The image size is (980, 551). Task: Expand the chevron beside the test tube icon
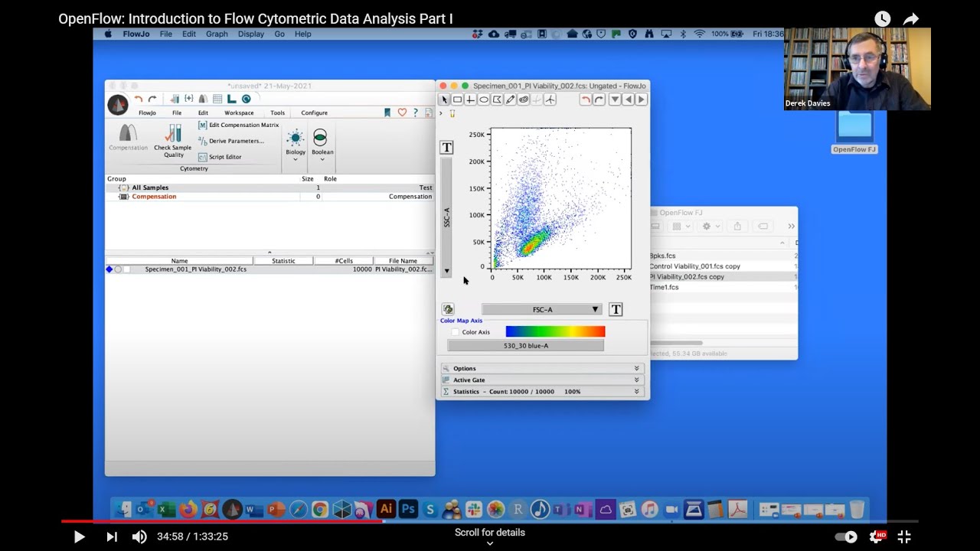[440, 113]
